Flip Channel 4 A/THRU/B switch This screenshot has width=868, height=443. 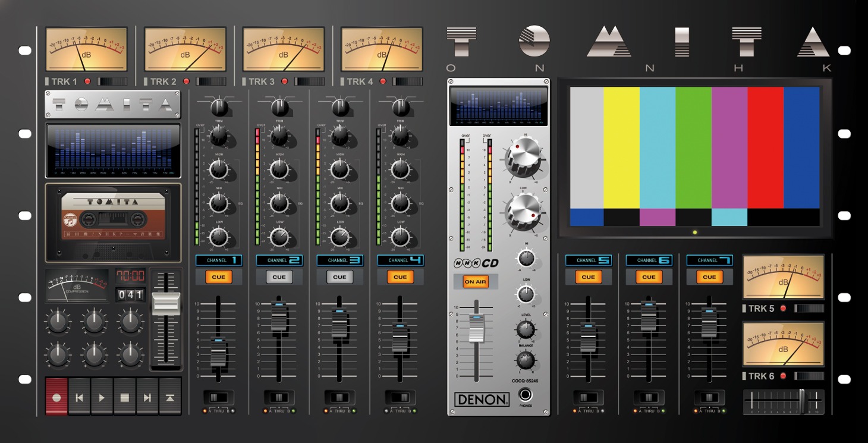400,398
